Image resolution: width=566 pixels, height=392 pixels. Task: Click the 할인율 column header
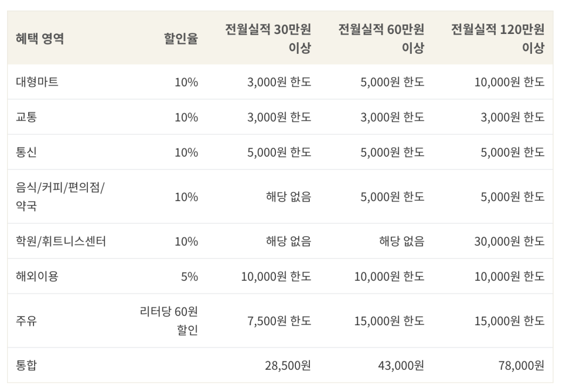[180, 39]
